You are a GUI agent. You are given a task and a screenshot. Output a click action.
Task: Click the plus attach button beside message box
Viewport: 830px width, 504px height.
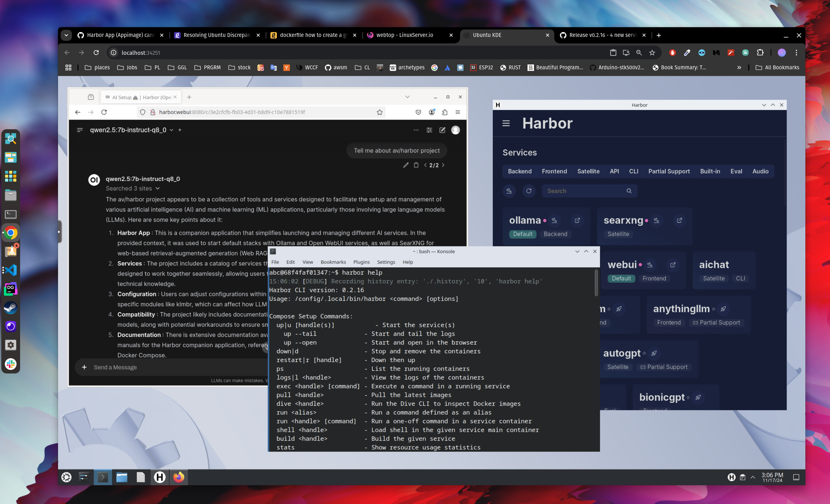click(x=84, y=367)
